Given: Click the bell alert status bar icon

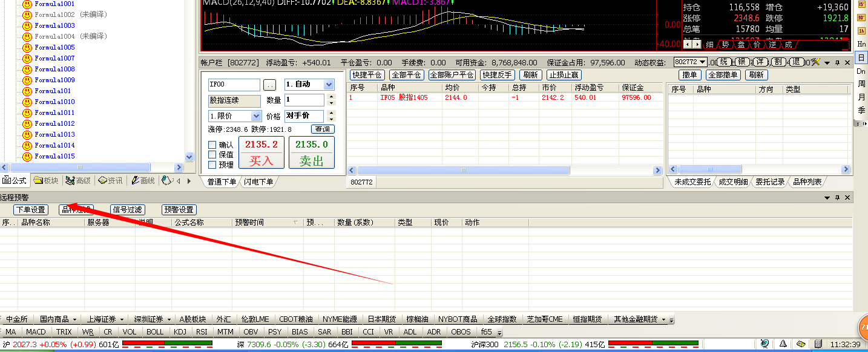Looking at the screenshot, I should [x=783, y=344].
